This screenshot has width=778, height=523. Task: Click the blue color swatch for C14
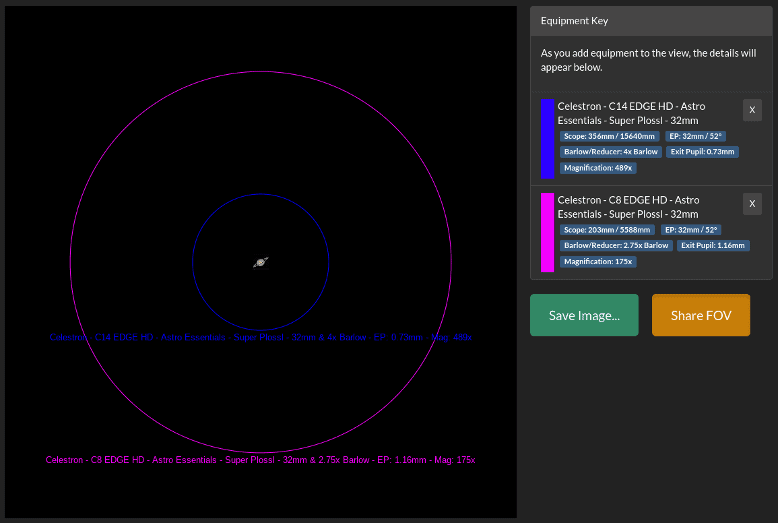(547, 139)
